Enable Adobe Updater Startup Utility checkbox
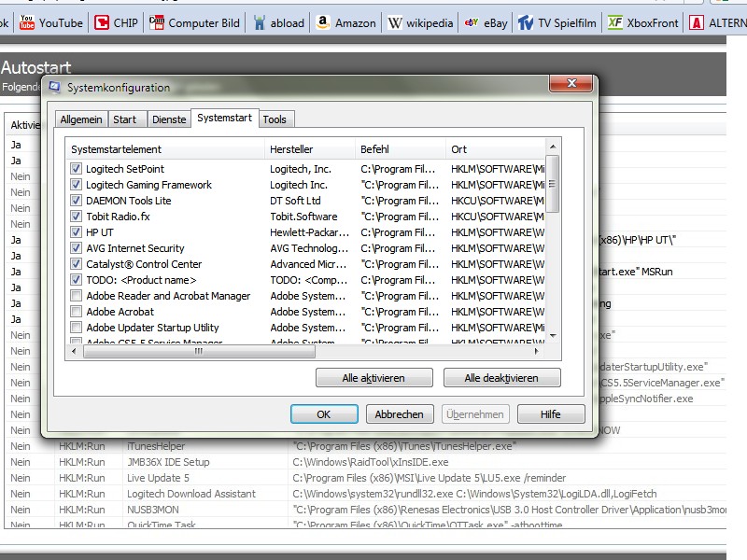Viewport: 747px width, 560px height. (76, 328)
